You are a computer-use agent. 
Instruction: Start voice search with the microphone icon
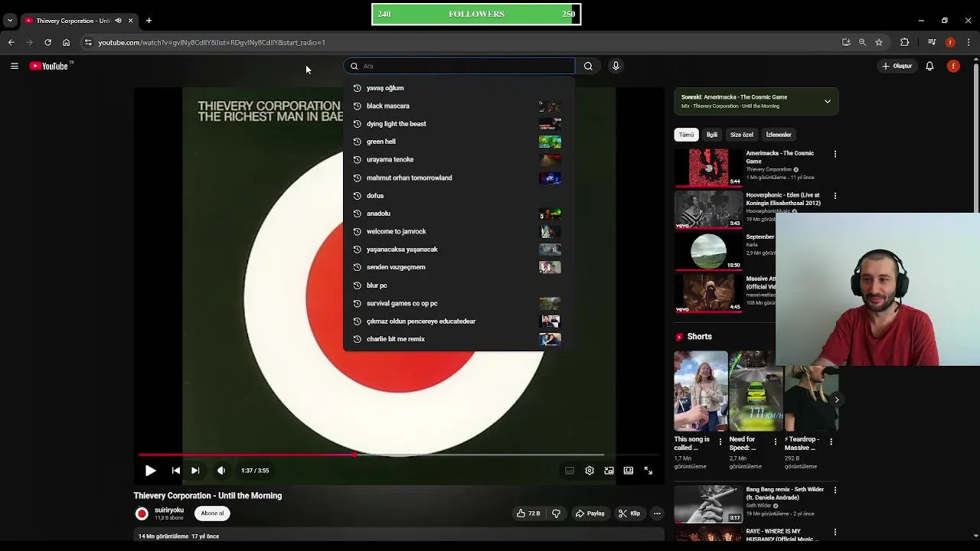[616, 66]
